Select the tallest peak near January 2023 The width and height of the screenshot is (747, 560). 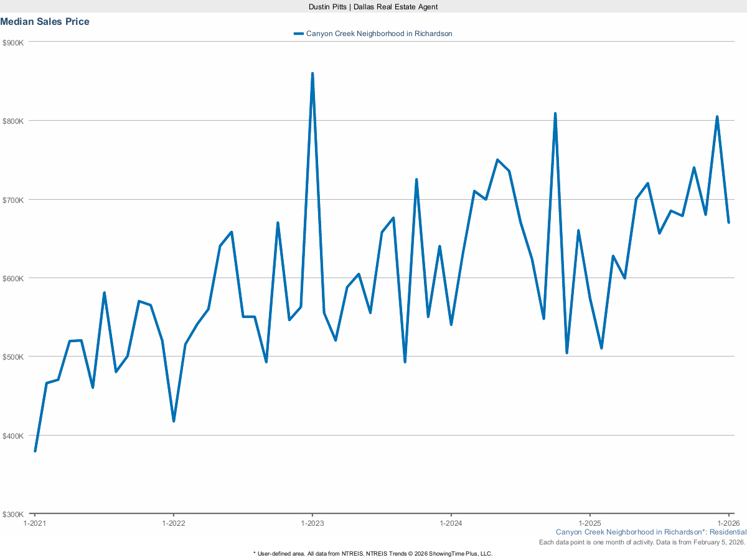(x=313, y=73)
